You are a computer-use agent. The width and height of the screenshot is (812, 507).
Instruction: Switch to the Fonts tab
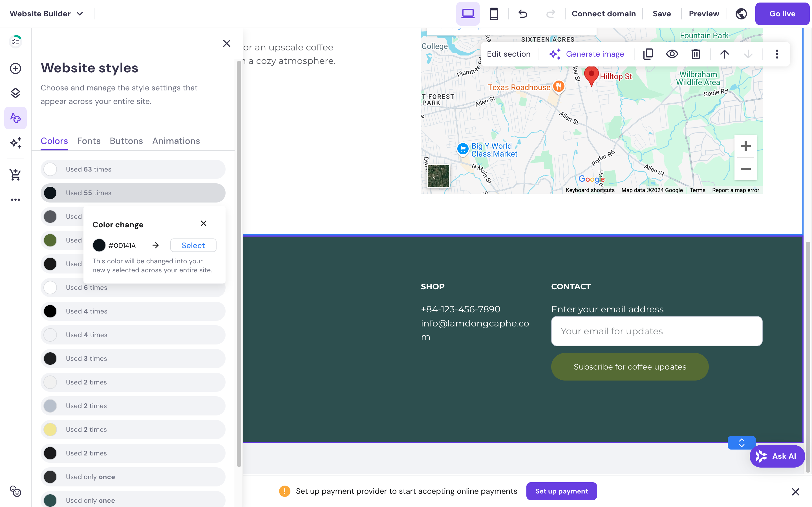click(89, 141)
